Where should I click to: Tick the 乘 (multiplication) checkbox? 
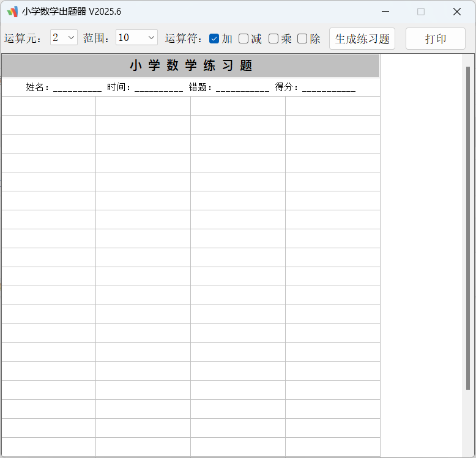[x=273, y=39]
